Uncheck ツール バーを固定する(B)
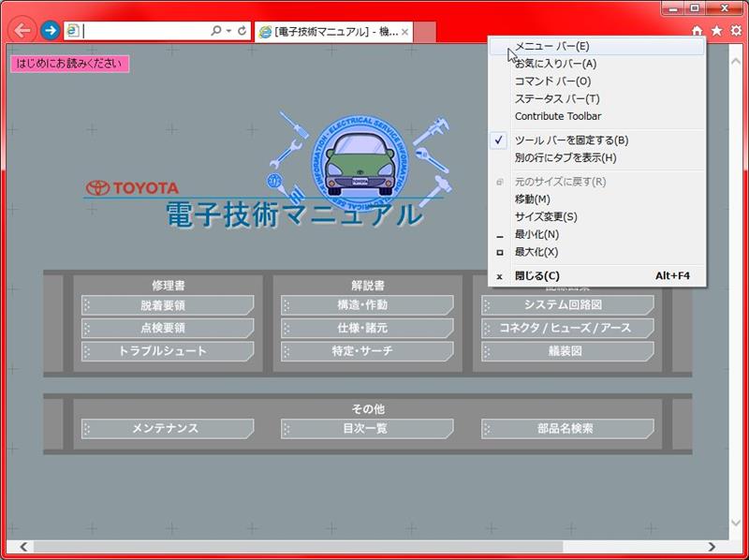The height and width of the screenshot is (560, 749). click(596, 140)
